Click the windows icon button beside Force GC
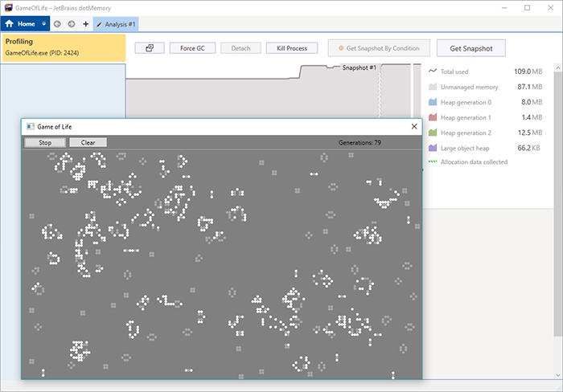Screen dimensions: 563x392 click(x=149, y=48)
